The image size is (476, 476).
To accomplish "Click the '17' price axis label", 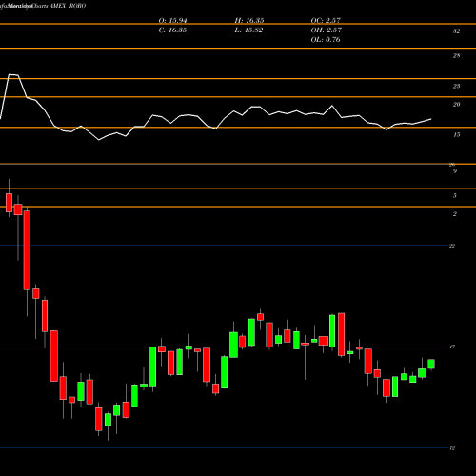I will coord(452,347).
